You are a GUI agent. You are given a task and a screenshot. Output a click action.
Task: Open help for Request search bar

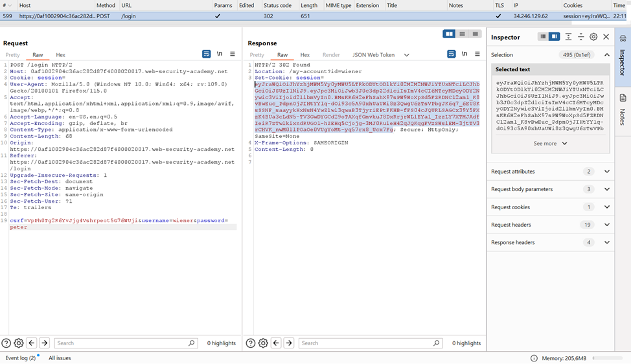click(6, 343)
